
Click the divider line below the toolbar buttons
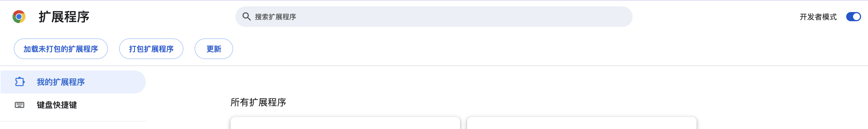(x=434, y=66)
